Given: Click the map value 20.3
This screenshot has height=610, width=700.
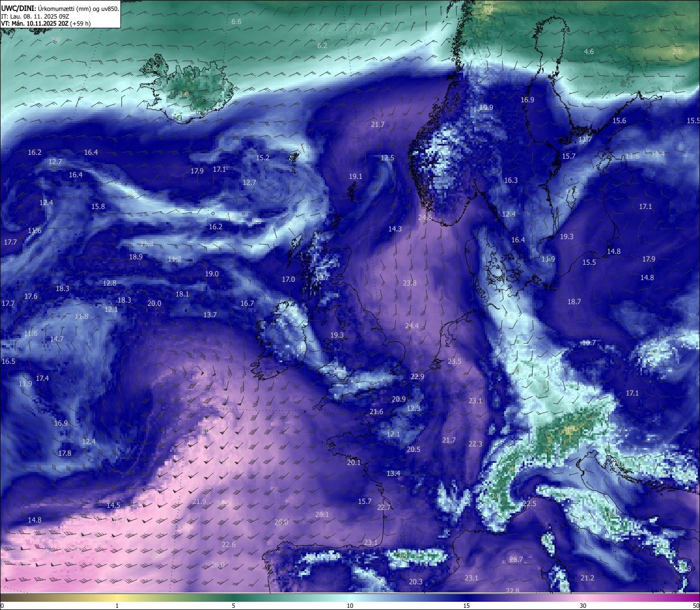Looking at the screenshot, I should coord(416,582).
